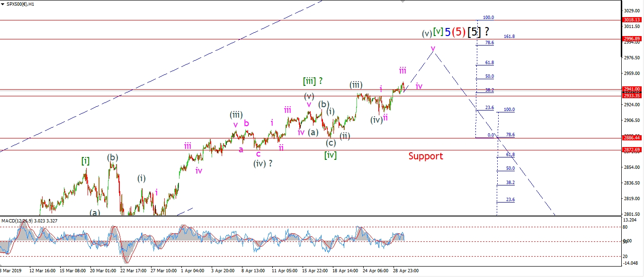This screenshot has height=277, width=644.
Task: Click the 2886.44 price level tag
Action: [632, 138]
